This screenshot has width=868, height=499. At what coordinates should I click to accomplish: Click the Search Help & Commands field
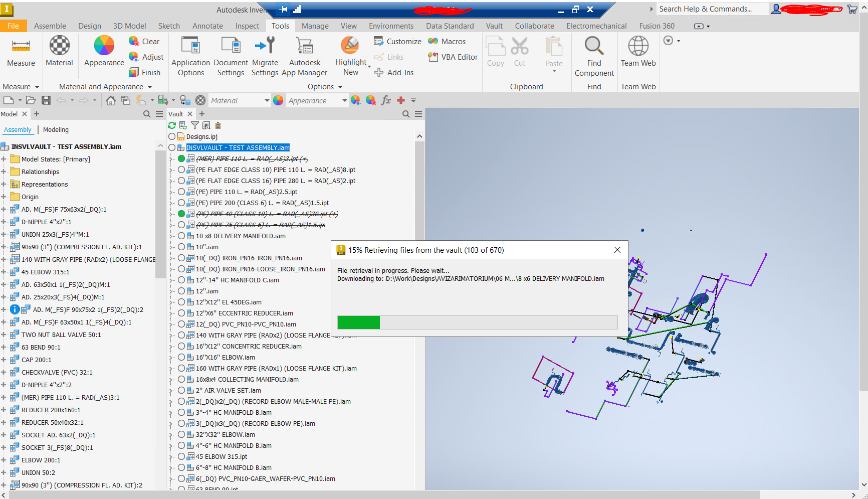tap(712, 9)
